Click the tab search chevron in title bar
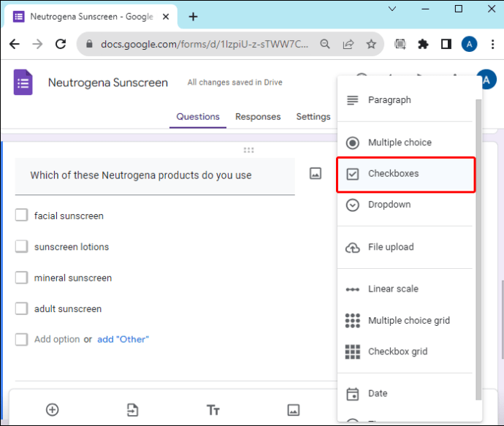504x426 pixels. 392,9
